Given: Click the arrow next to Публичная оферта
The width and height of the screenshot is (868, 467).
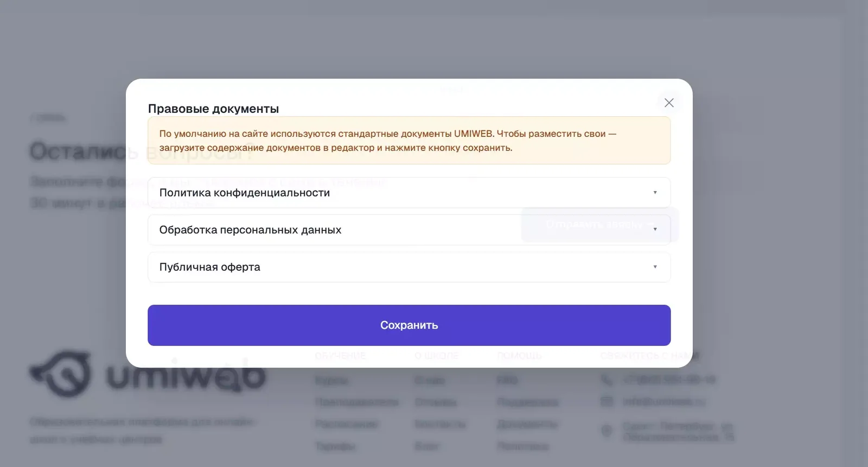Looking at the screenshot, I should (x=655, y=267).
